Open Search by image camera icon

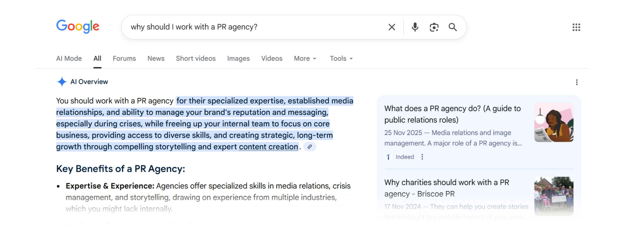(x=434, y=27)
